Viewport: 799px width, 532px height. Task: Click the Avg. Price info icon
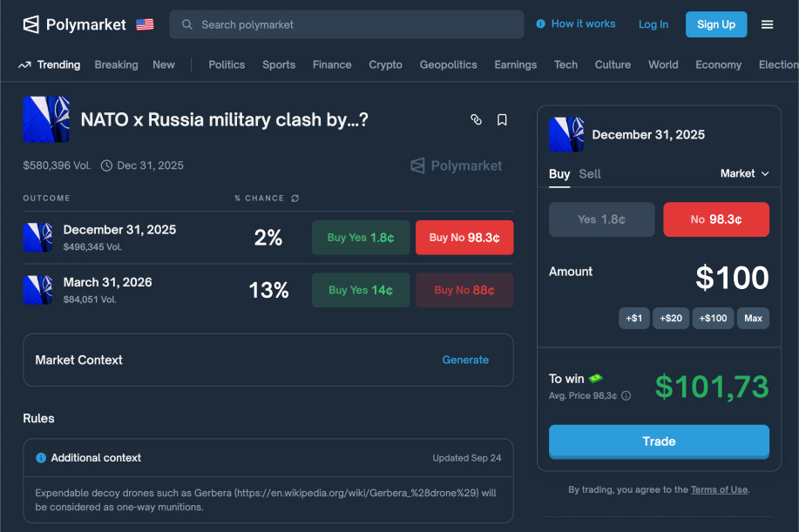pyautogui.click(x=626, y=395)
